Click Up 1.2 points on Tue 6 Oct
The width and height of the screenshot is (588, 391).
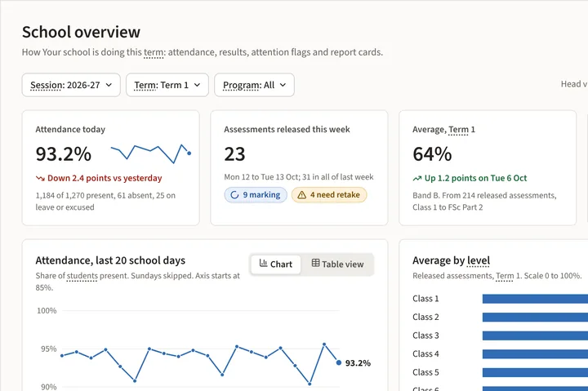click(x=475, y=178)
